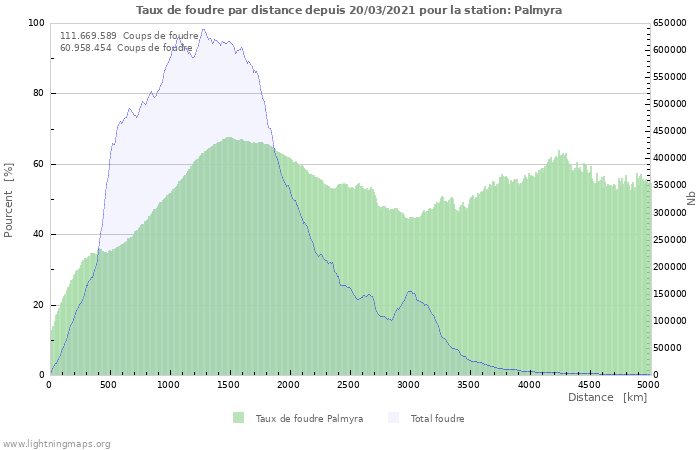Image resolution: width=700 pixels, height=450 pixels.
Task: Click the Pourcent [%] axis label
Action: coord(9,200)
